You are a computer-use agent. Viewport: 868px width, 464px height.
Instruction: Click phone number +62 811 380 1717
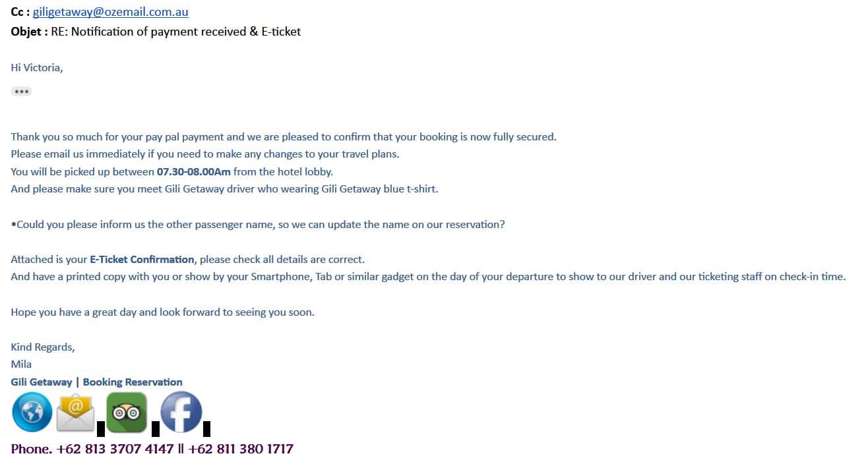tap(241, 449)
